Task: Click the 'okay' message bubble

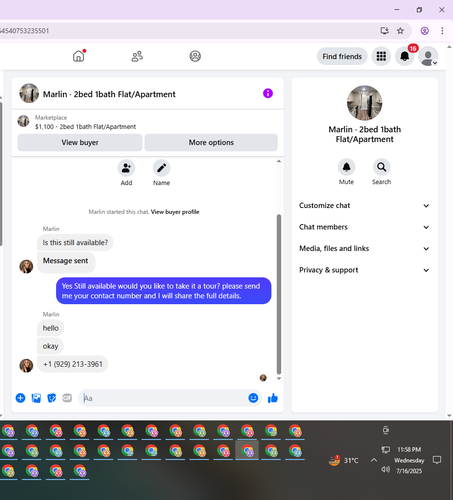Action: [x=50, y=346]
